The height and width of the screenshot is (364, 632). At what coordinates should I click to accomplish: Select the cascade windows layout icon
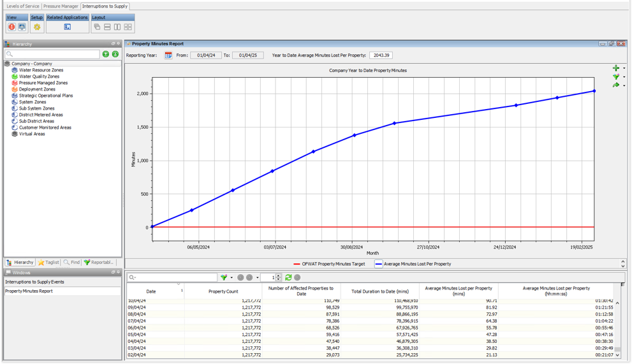(x=97, y=27)
